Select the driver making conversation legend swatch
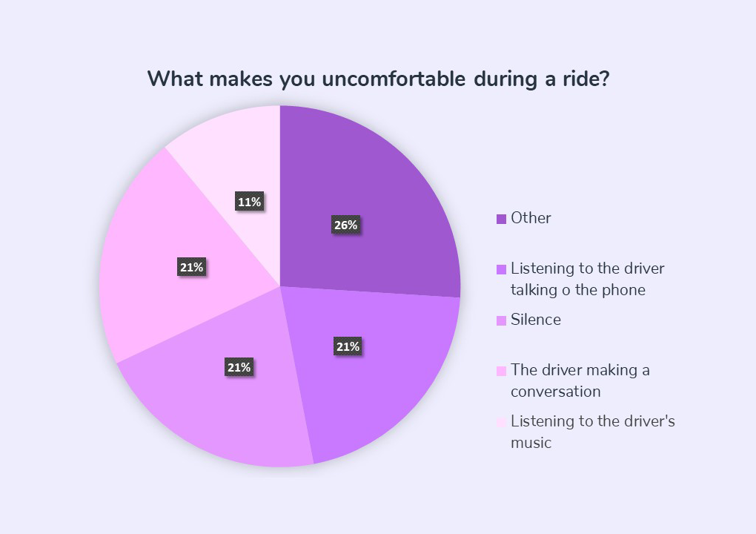 [x=502, y=371]
